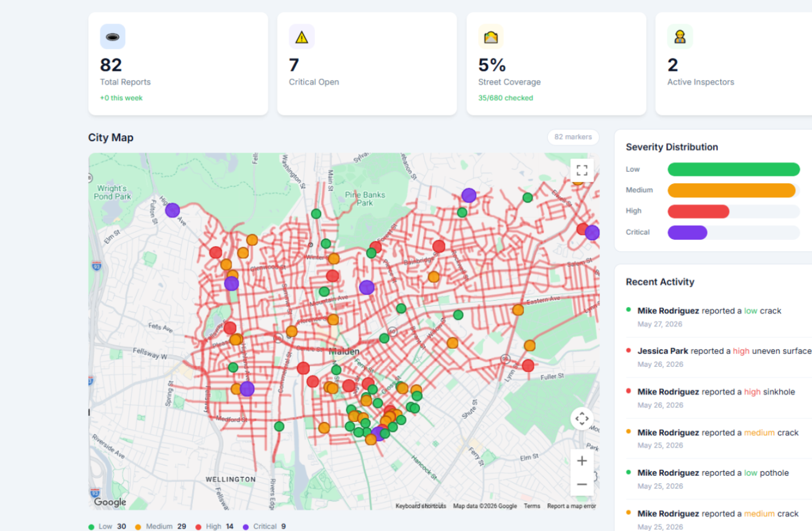Click Critical 9 legend entry below map

(x=264, y=526)
